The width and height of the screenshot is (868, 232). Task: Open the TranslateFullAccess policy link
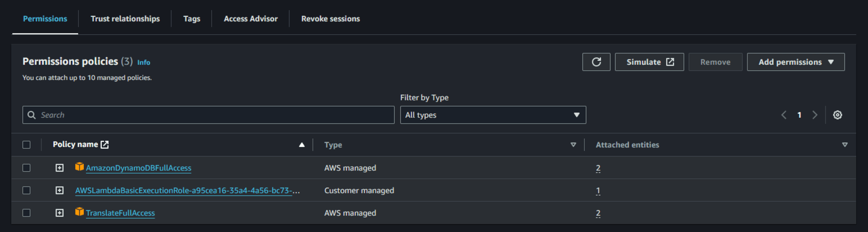120,213
